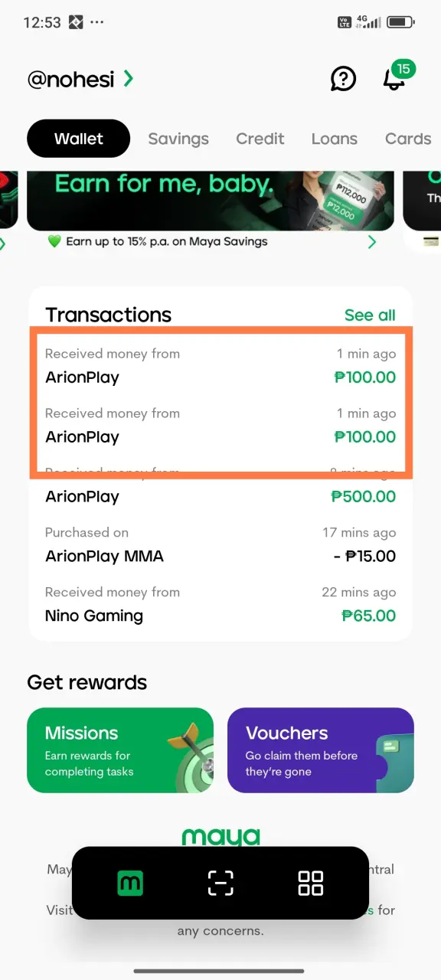Open the Vouchers rewards card

pos(321,750)
